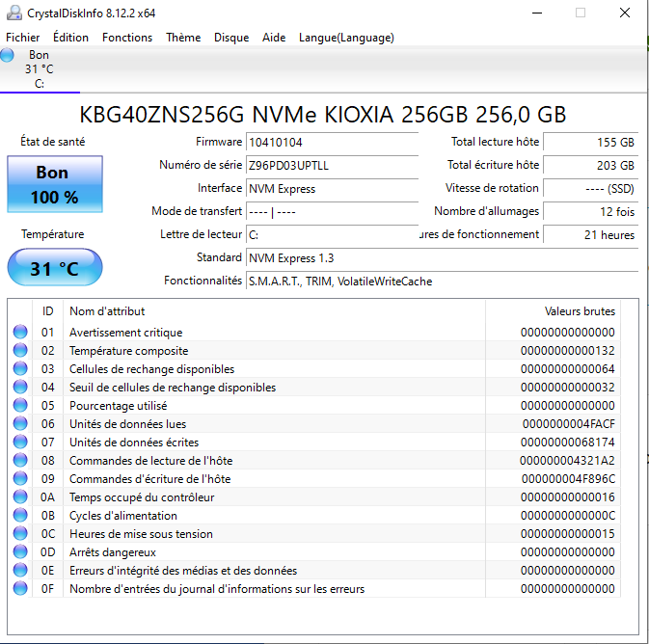Image resolution: width=649 pixels, height=644 pixels.
Task: Open the Fichier menu
Action: tap(23, 38)
